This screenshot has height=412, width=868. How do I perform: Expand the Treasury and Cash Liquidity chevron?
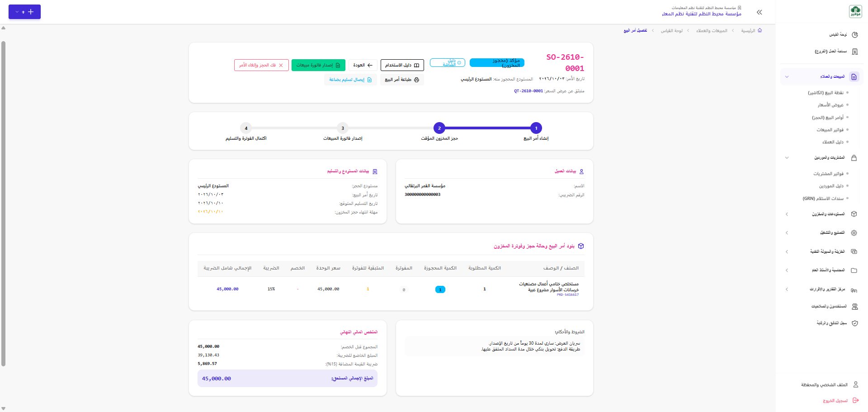(787, 251)
